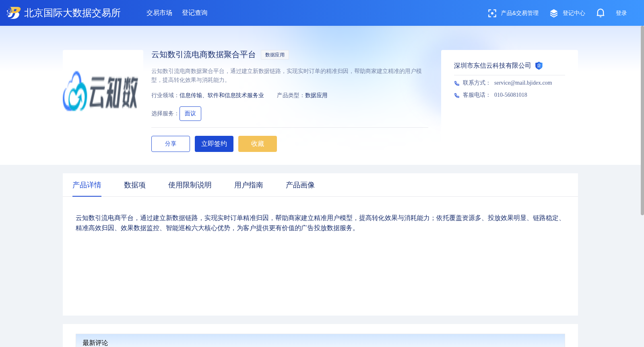Open the 产品&交易管理 scan icon

492,13
